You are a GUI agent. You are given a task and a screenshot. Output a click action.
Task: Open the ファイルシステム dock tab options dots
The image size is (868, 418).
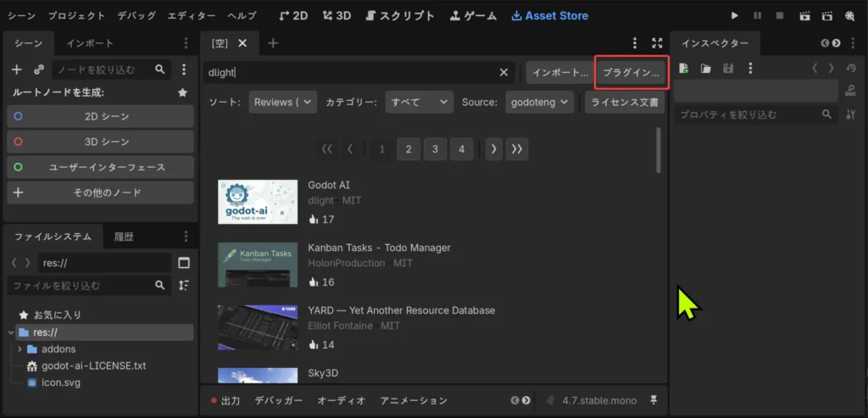(186, 237)
